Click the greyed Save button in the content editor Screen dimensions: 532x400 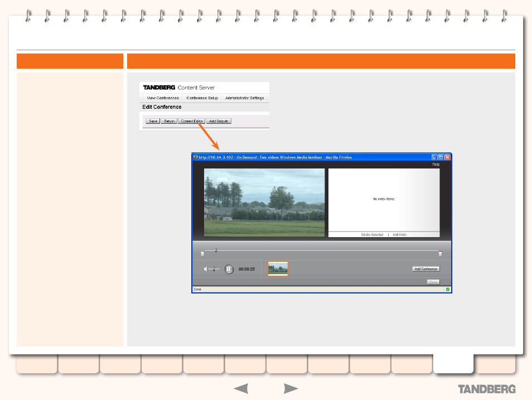433,282
